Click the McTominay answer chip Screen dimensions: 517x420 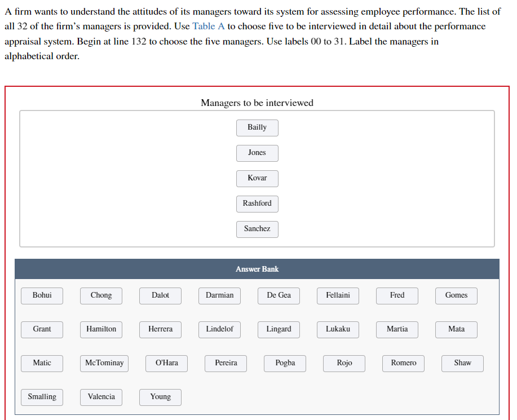coord(104,364)
